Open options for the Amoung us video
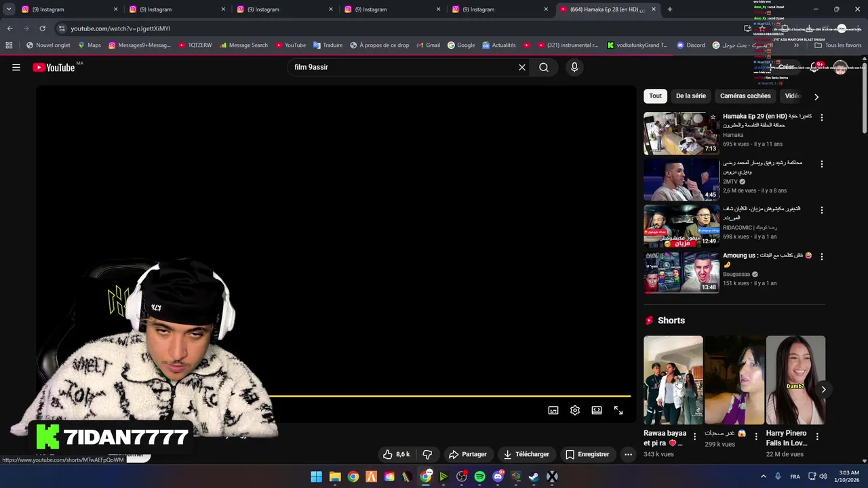This screenshot has height=488, width=868. click(x=822, y=256)
